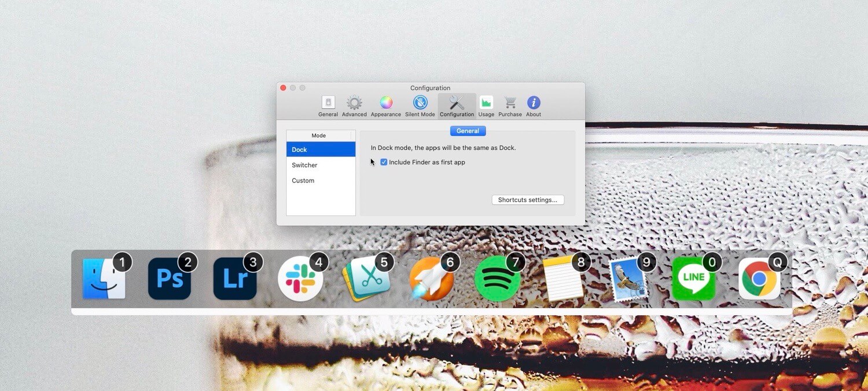The height and width of the screenshot is (391, 868).
Task: Open the scissors app icon labeled 5
Action: [366, 280]
